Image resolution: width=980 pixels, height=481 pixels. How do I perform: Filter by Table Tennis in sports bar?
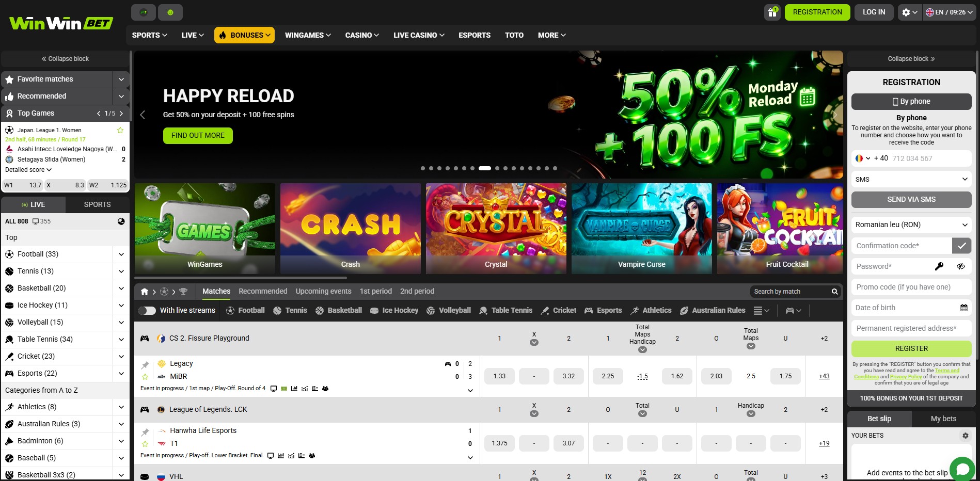(505, 310)
